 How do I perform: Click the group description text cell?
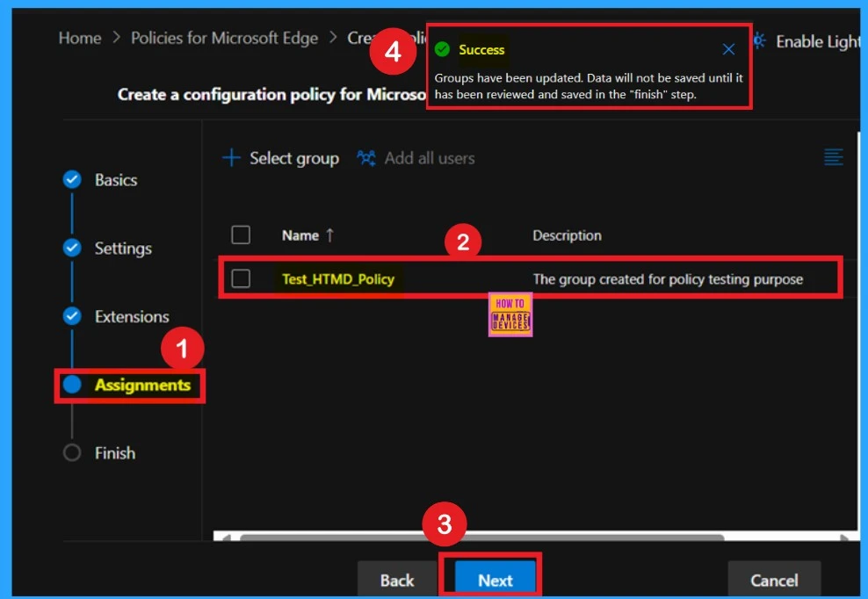[668, 279]
